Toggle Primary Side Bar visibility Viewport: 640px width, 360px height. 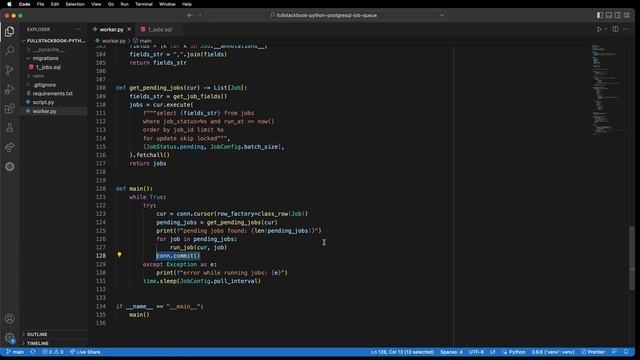[600, 15]
